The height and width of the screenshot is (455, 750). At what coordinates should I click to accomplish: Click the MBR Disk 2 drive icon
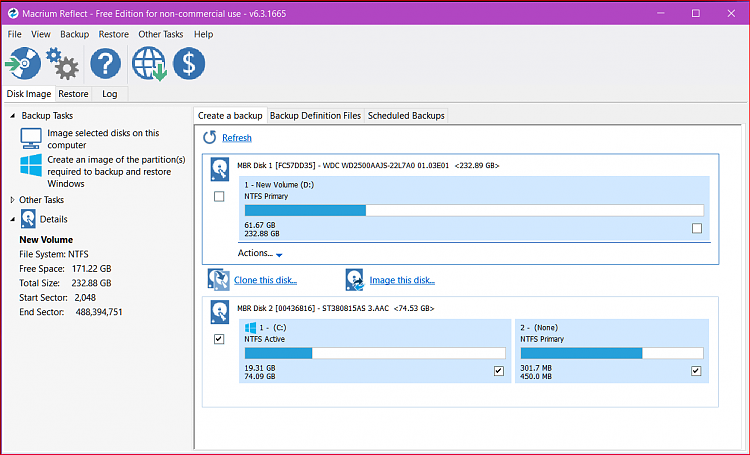coord(220,312)
